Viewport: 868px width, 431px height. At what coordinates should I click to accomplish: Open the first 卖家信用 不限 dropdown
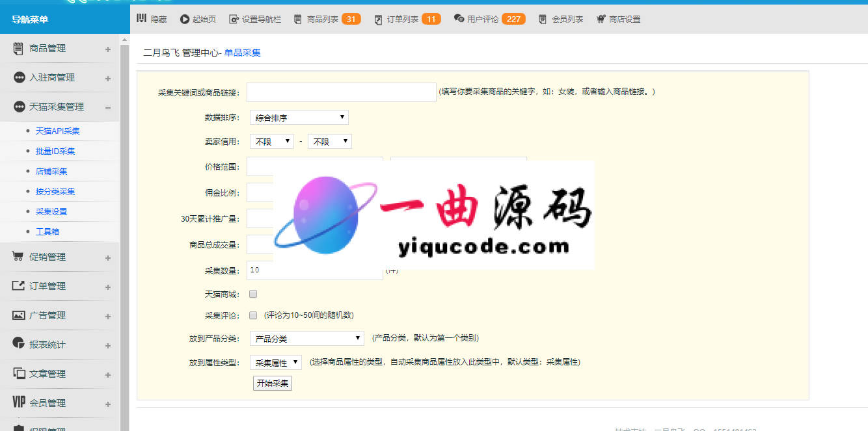(x=272, y=141)
